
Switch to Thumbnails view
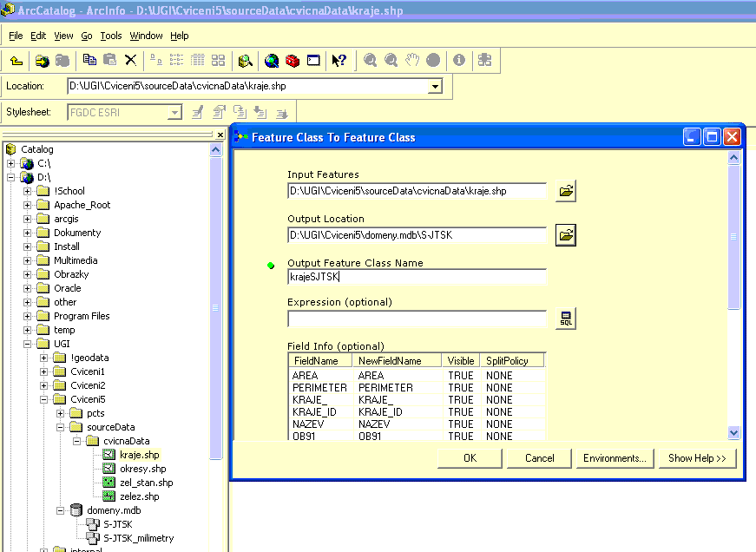[x=218, y=60]
